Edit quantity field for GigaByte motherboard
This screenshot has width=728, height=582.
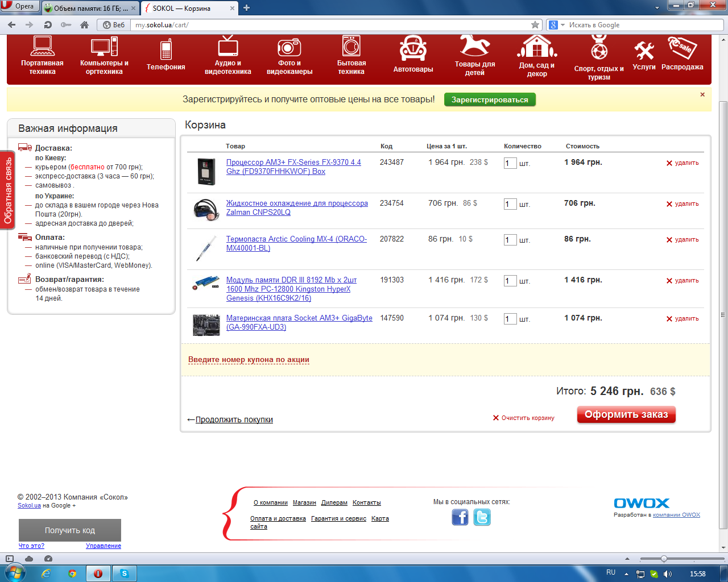click(510, 319)
